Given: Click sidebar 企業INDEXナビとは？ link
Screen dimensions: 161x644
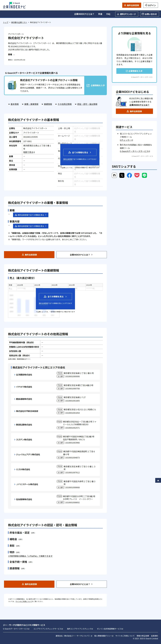Looking at the screenshot, I should click(139, 105).
